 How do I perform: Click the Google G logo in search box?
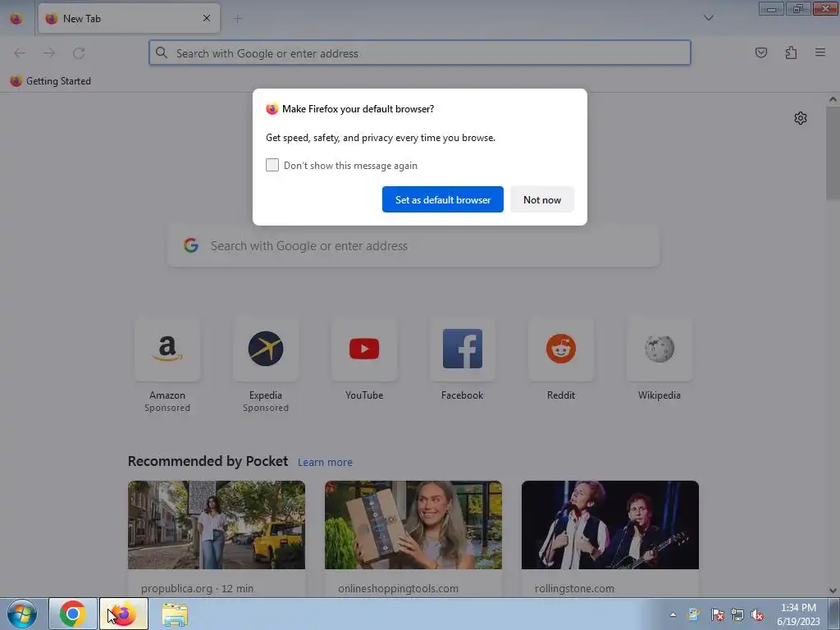191,245
